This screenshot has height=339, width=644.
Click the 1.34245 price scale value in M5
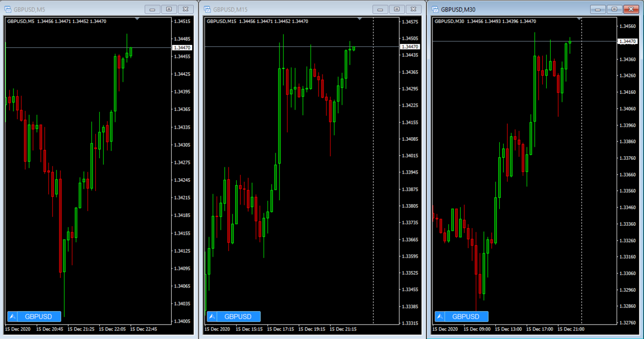pyautogui.click(x=182, y=180)
